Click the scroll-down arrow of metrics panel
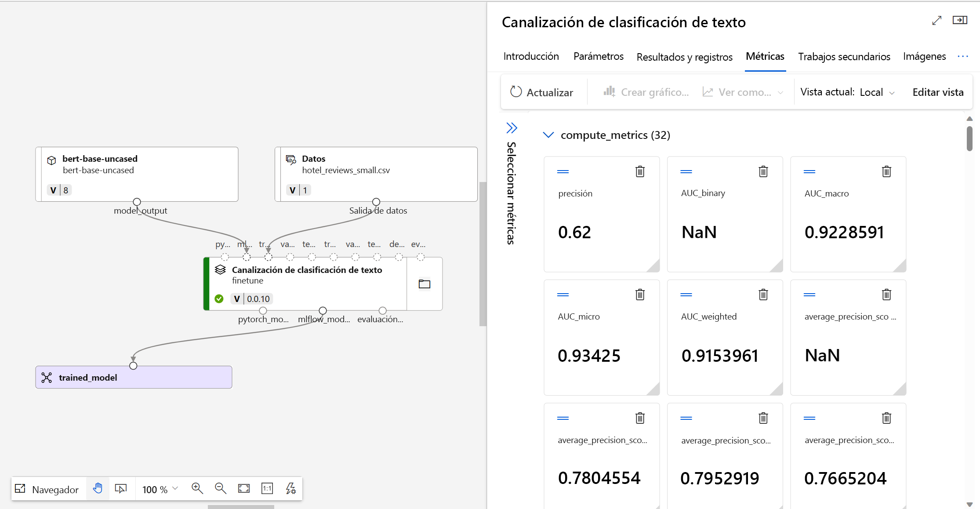The height and width of the screenshot is (509, 980). coord(969,505)
